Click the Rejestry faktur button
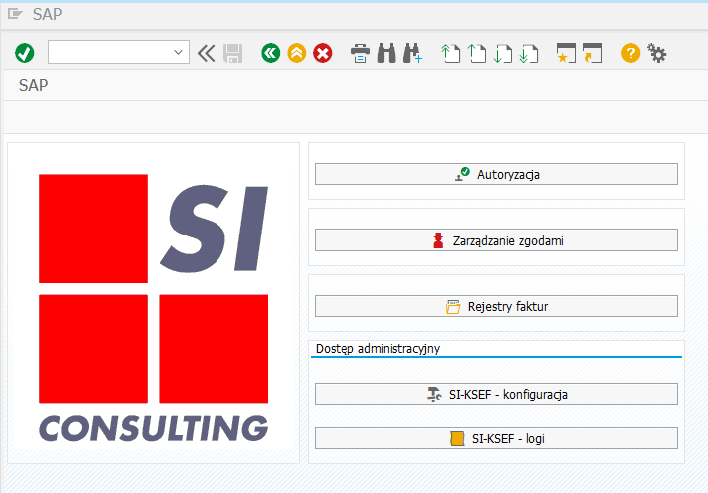The width and height of the screenshot is (708, 493). tap(496, 306)
